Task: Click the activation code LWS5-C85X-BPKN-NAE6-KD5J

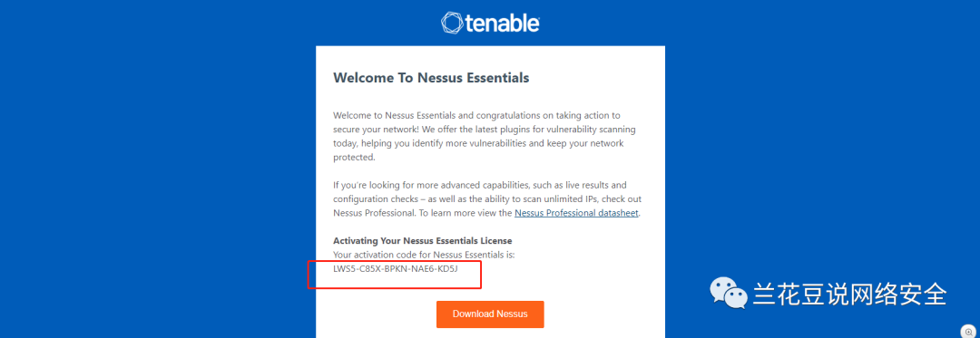Action: (396, 269)
